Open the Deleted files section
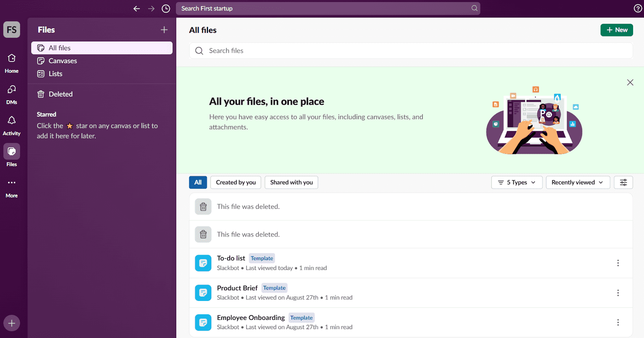 (x=60, y=94)
